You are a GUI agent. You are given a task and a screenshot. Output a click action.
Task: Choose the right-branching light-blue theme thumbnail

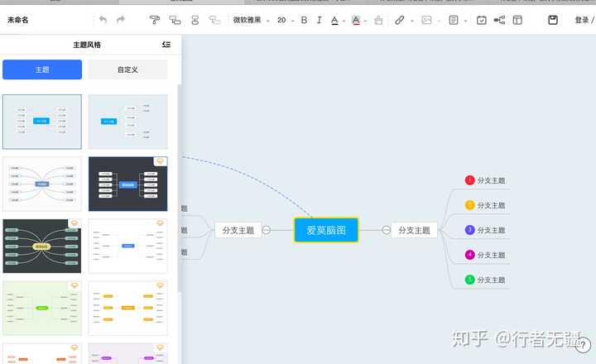[127, 122]
